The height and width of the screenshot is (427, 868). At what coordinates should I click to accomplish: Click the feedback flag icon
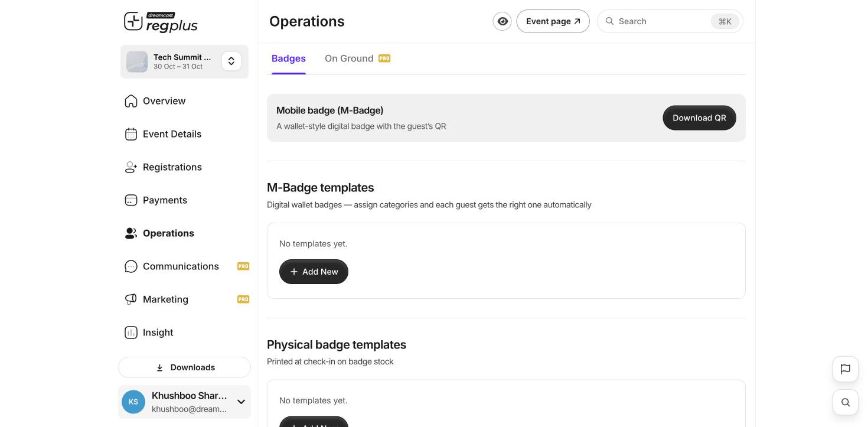click(846, 369)
